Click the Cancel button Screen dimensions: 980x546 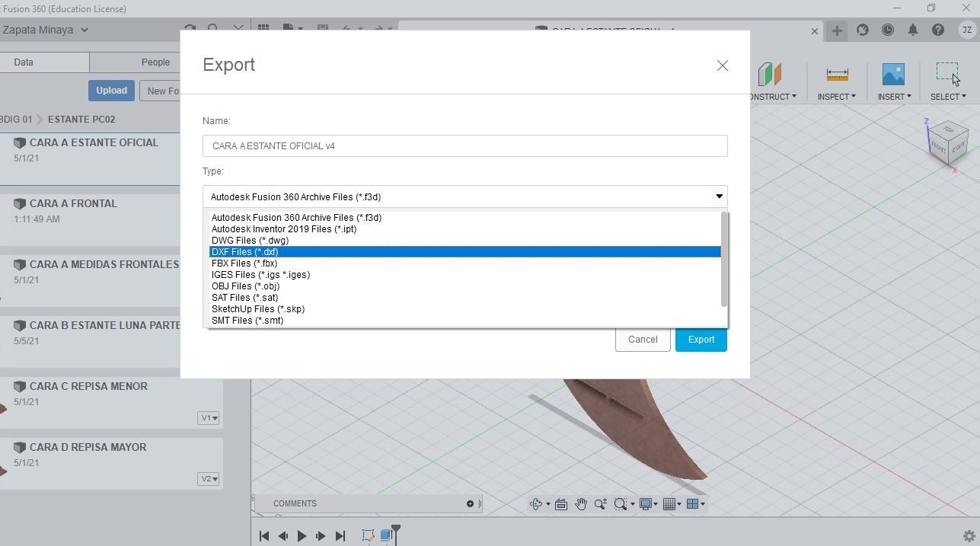(643, 340)
